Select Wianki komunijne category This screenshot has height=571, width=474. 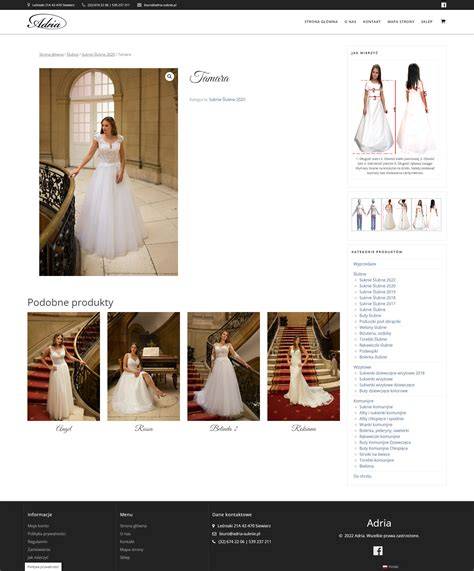point(375,424)
